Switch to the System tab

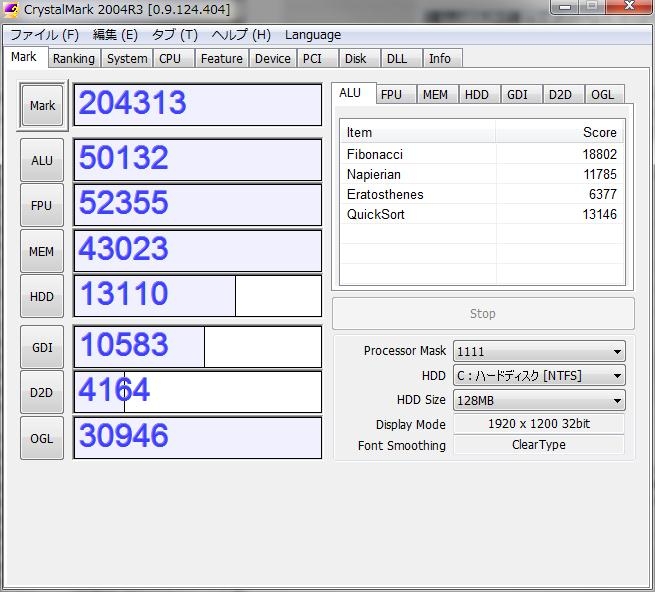pos(127,59)
